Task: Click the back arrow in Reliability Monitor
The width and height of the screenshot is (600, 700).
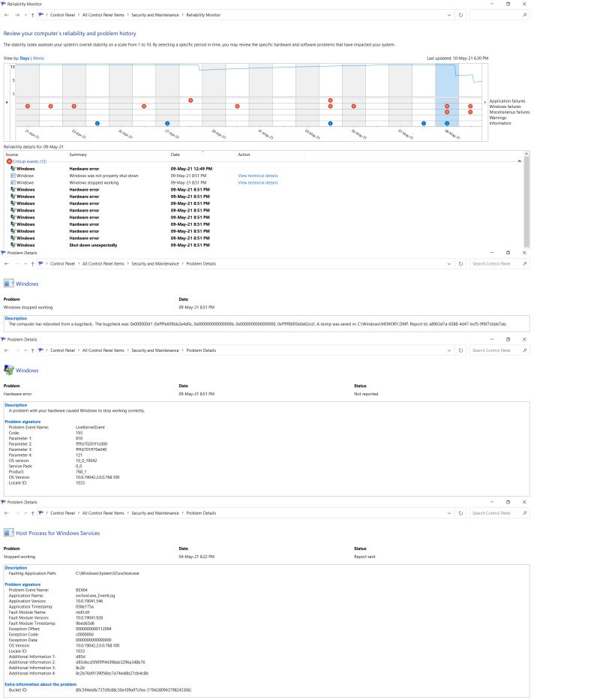Action: (x=6, y=14)
